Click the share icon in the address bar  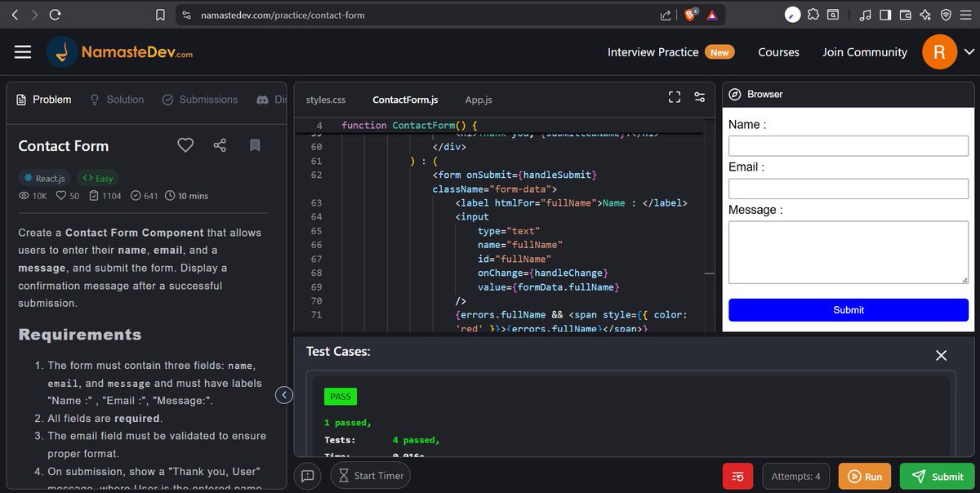pos(666,15)
